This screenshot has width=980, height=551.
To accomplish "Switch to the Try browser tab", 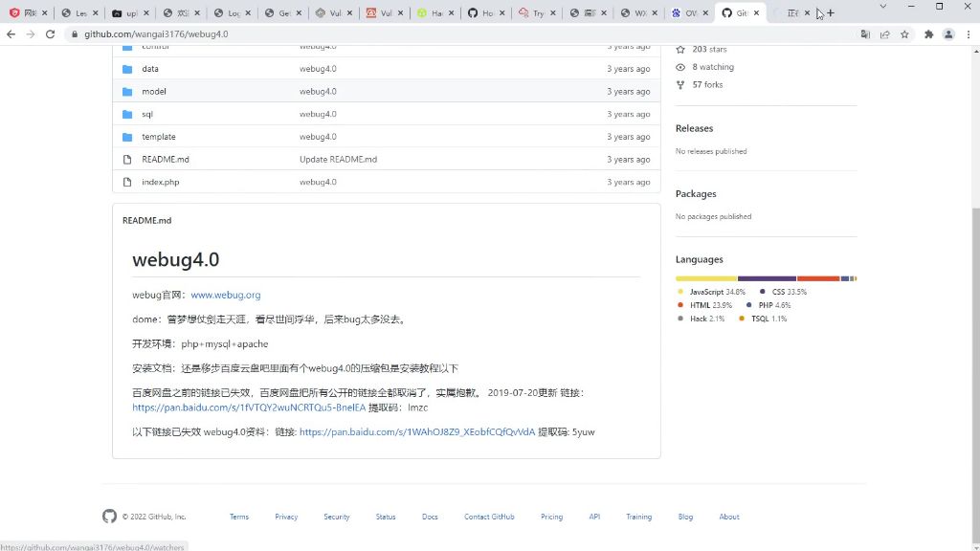I will point(536,12).
